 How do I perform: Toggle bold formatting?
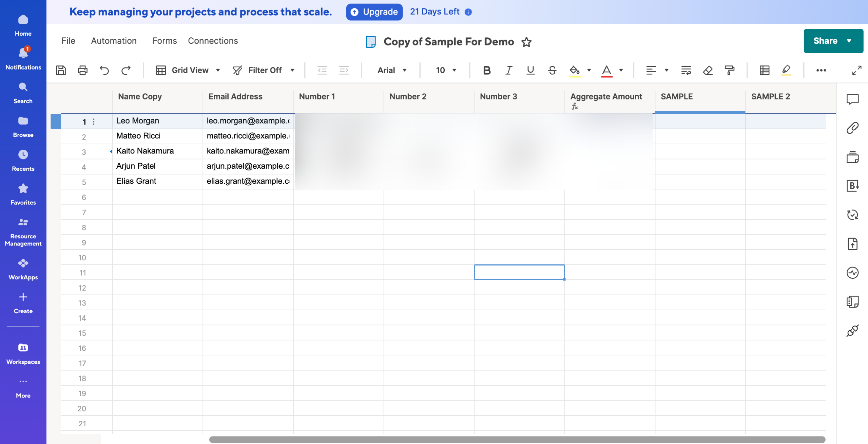pyautogui.click(x=487, y=70)
